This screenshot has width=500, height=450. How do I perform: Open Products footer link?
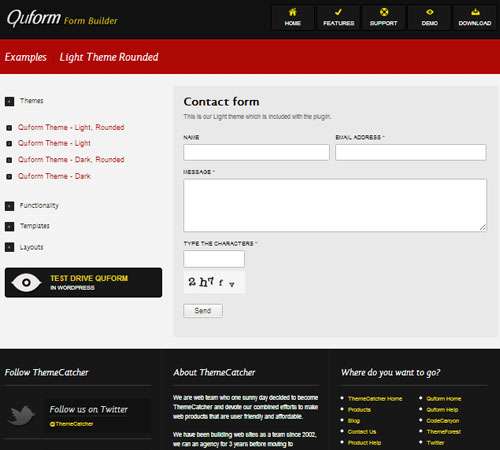pos(359,410)
